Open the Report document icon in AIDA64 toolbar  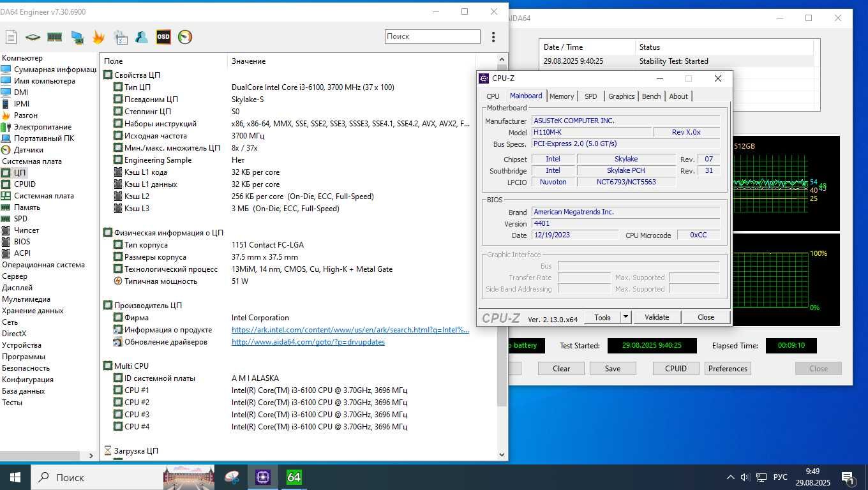(11, 37)
